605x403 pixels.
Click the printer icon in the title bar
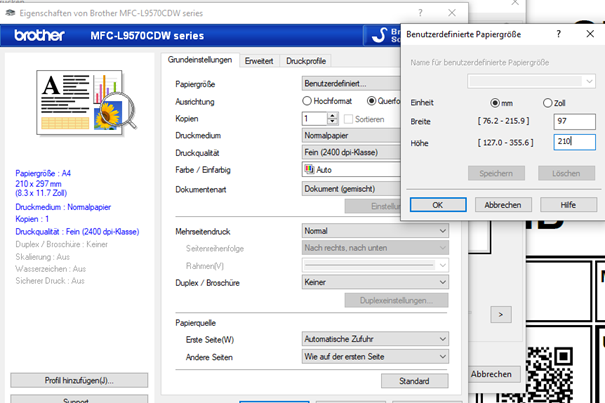click(10, 10)
